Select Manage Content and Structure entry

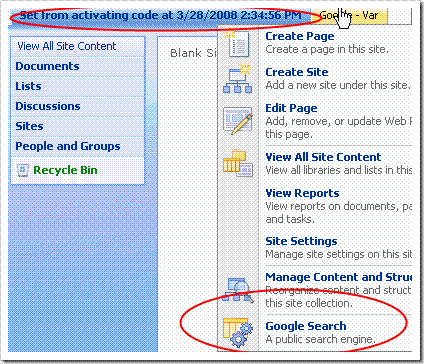click(315, 290)
